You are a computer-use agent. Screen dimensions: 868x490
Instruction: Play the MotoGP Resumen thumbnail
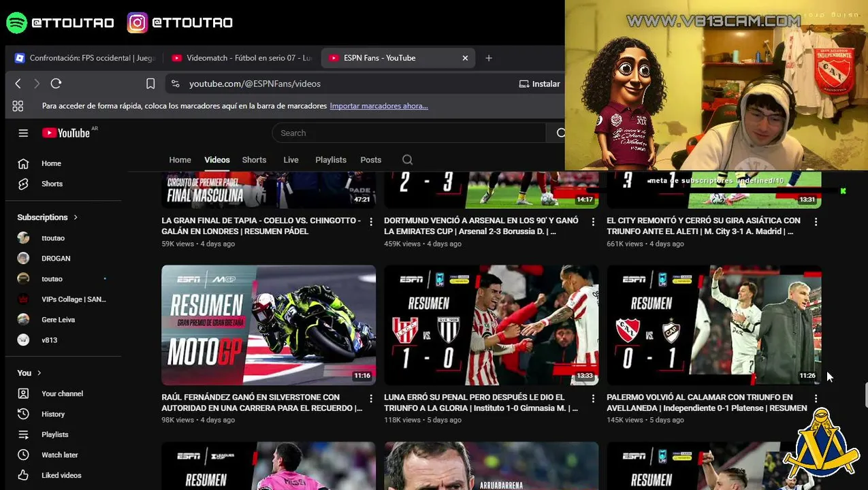(268, 325)
